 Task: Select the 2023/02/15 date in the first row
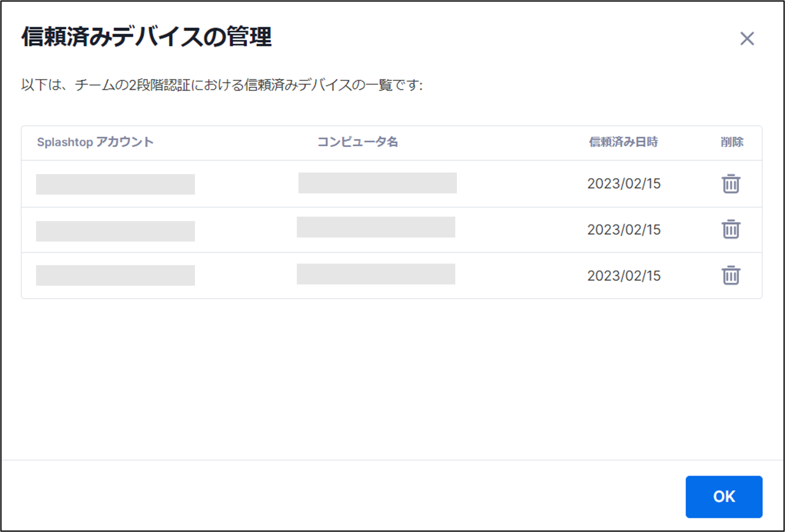point(624,184)
